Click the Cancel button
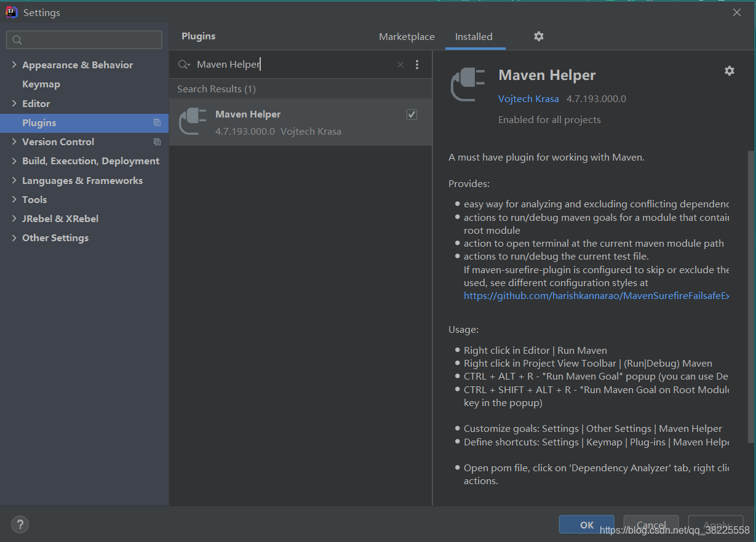The image size is (756, 542). point(651,525)
